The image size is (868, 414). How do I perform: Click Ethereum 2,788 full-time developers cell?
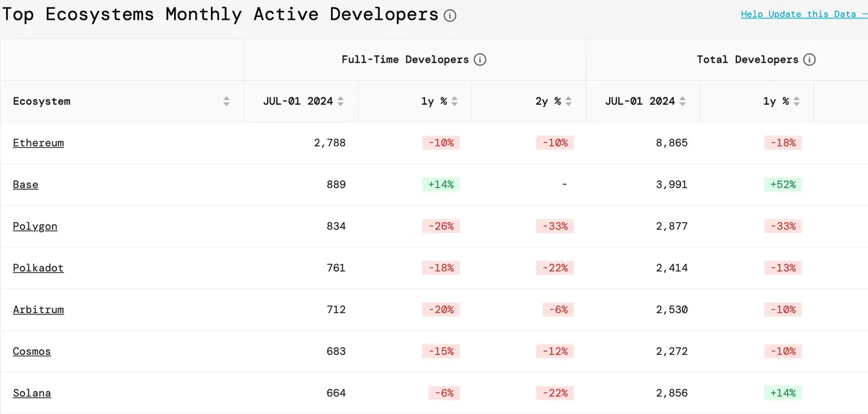330,143
